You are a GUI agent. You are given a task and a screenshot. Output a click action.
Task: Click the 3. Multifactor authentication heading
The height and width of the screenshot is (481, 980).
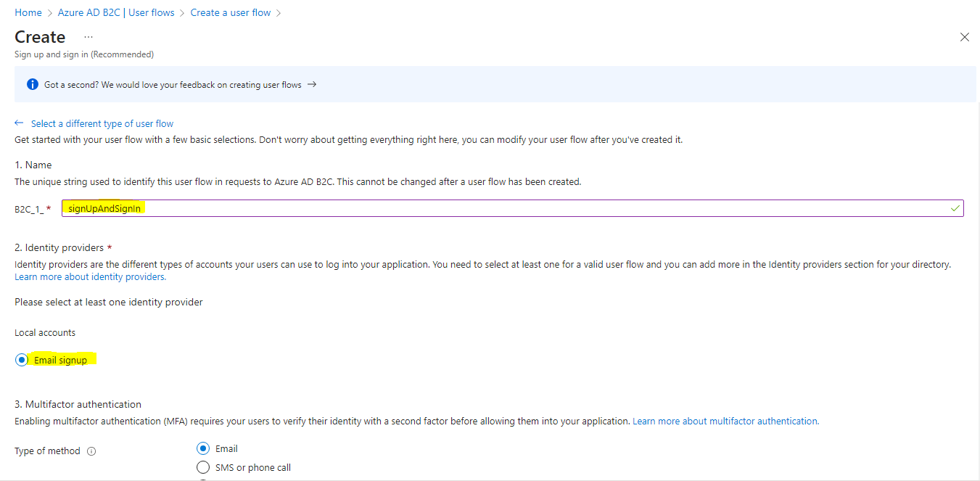point(78,404)
